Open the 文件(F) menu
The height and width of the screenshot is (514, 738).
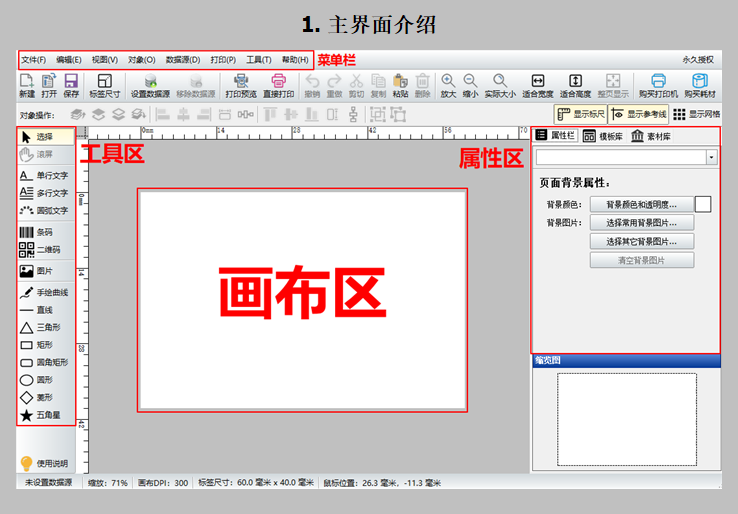click(x=33, y=60)
